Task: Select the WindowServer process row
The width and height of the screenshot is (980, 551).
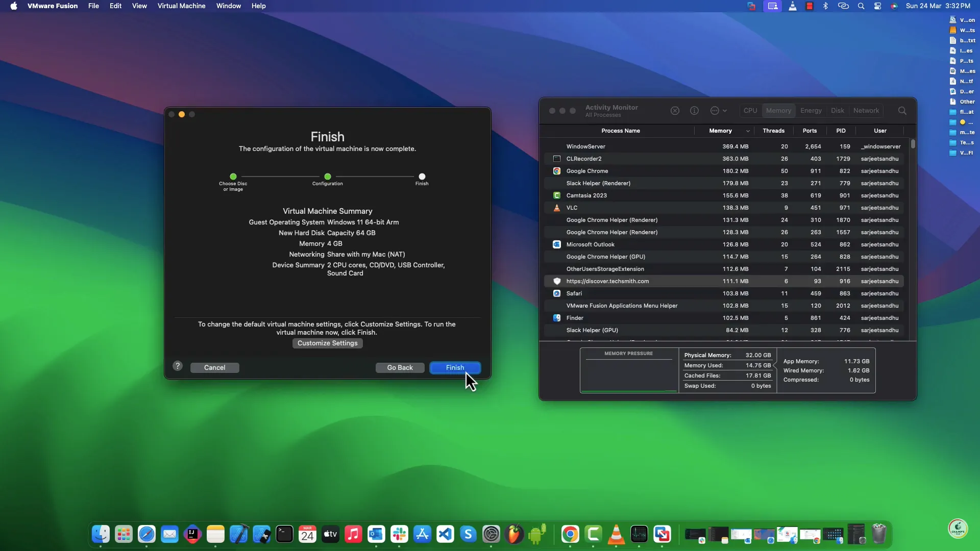Action: [724, 146]
